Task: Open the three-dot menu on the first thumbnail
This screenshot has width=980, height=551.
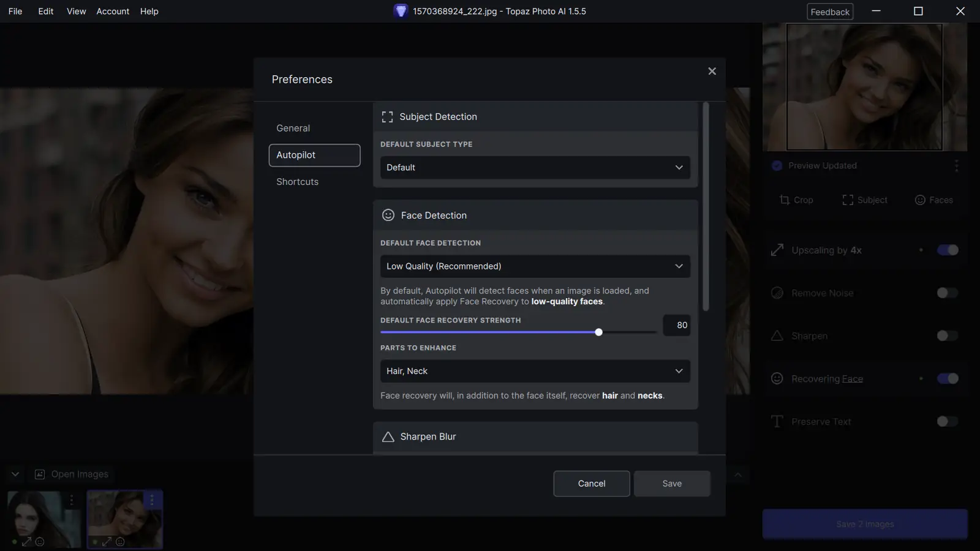Action: point(72,500)
